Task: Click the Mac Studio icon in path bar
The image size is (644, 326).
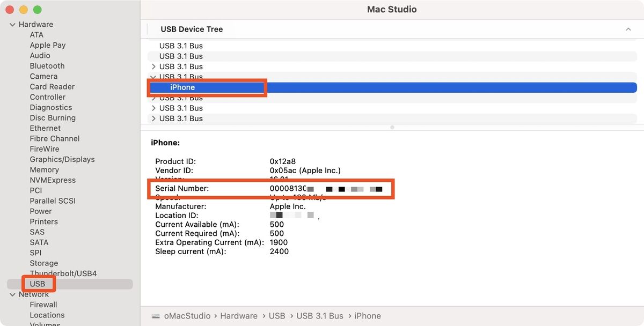Action: (x=155, y=316)
